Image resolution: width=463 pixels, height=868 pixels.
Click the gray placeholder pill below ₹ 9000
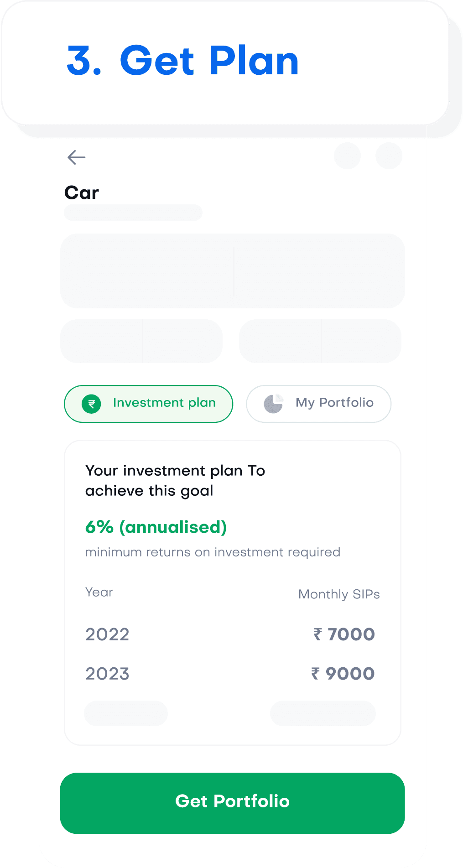323,713
